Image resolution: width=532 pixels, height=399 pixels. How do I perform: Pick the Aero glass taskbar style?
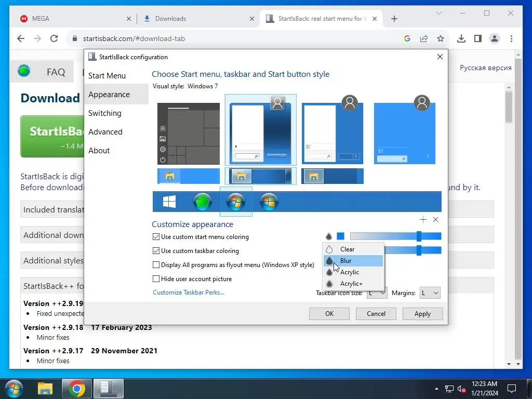click(260, 176)
